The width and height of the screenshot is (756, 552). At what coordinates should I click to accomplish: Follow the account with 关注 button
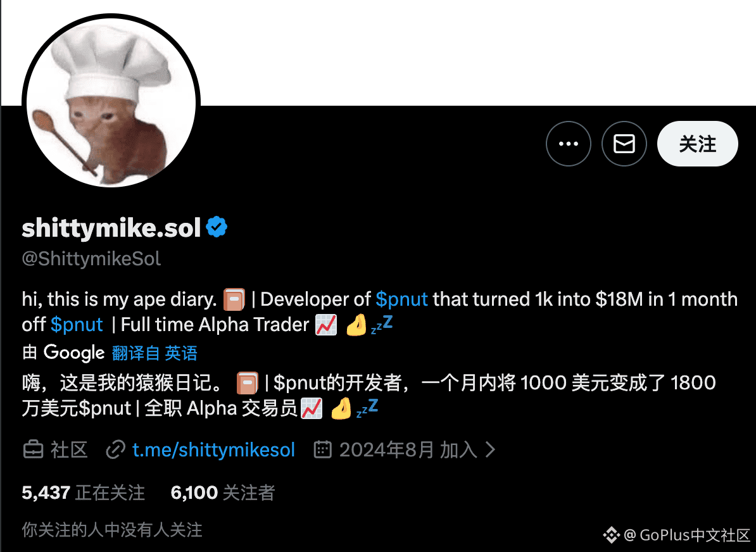697,144
